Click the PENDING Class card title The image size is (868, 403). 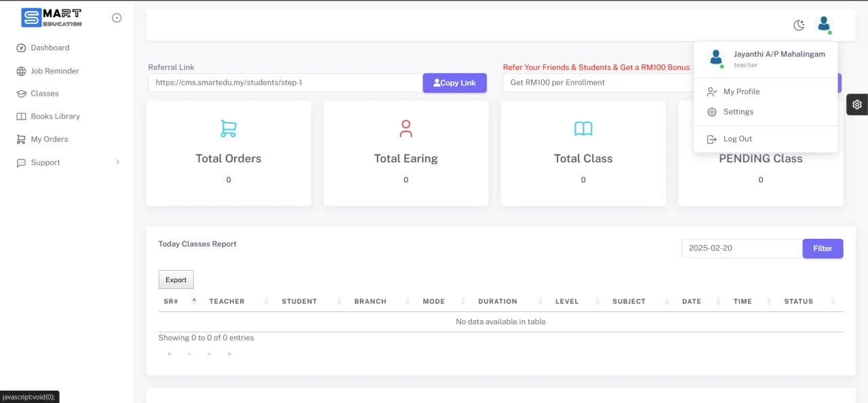click(761, 159)
